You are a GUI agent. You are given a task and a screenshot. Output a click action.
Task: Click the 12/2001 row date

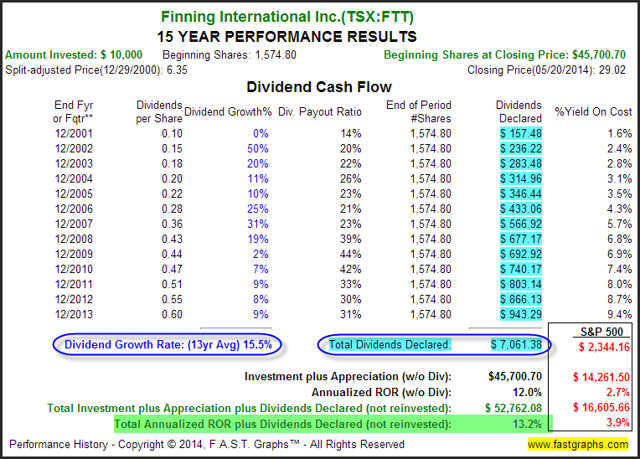click(x=74, y=133)
